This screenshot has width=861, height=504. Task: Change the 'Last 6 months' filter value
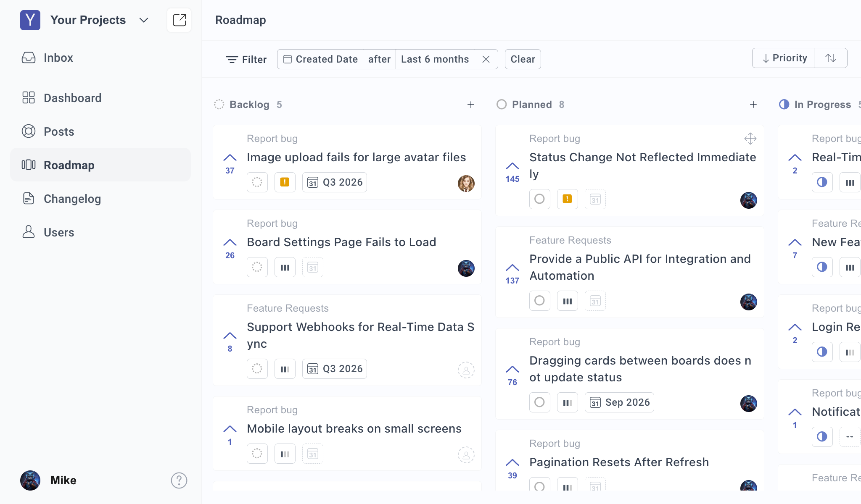[435, 59]
